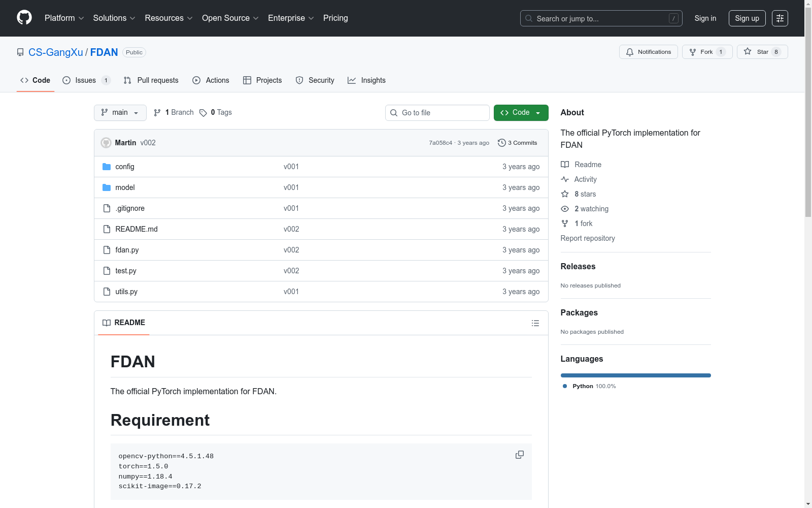The image size is (812, 508).
Task: Click the tag icon beside 0 Tags
Action: [x=203, y=113]
